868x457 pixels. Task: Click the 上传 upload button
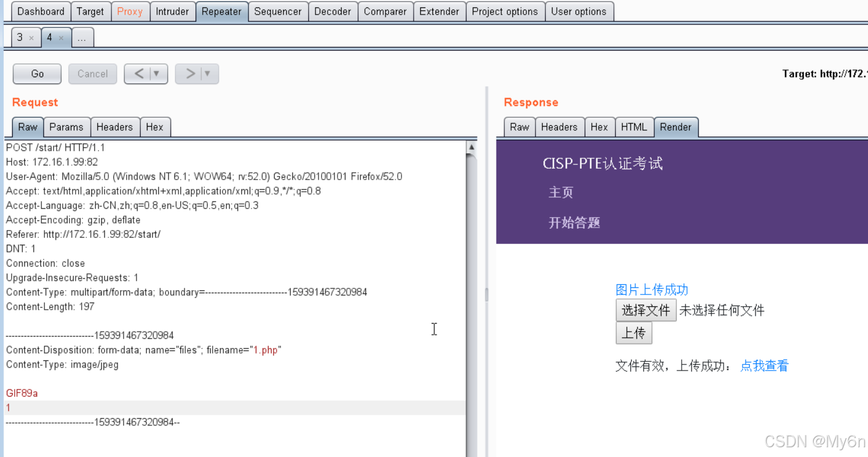[x=634, y=333]
